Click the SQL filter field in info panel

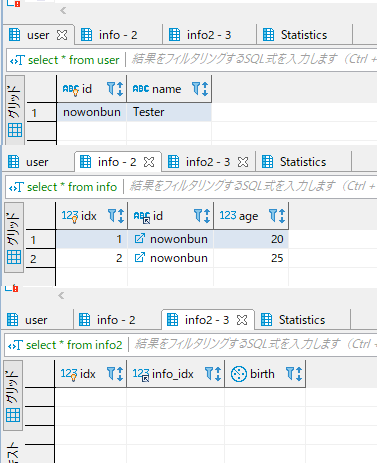pos(252,186)
